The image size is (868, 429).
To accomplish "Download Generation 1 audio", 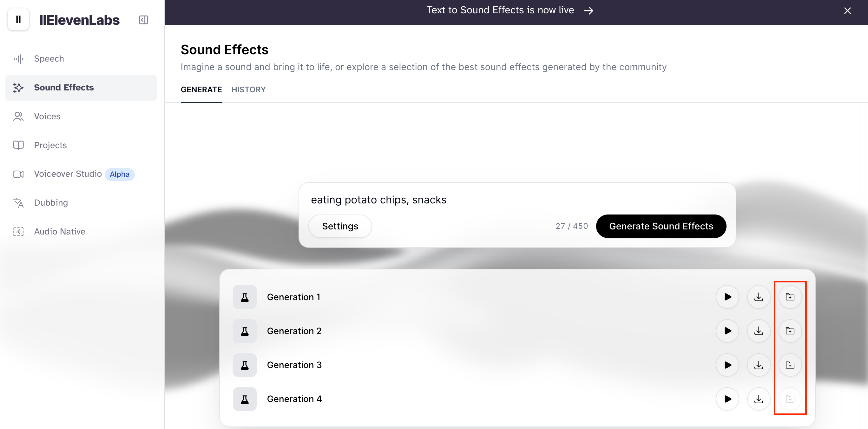I will pyautogui.click(x=759, y=297).
